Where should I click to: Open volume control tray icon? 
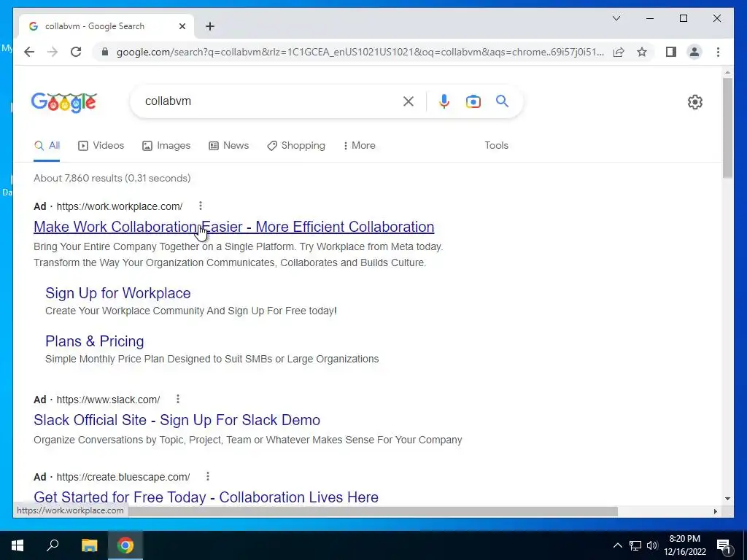(652, 545)
